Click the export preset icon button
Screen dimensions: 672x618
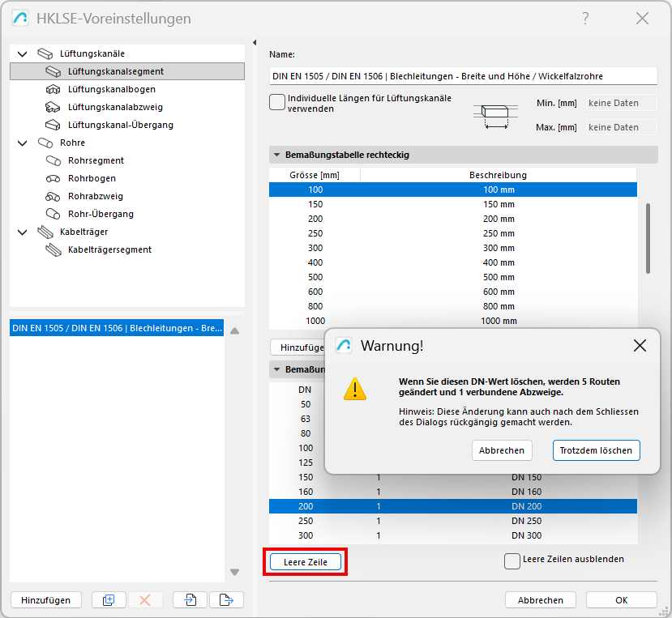[226, 600]
